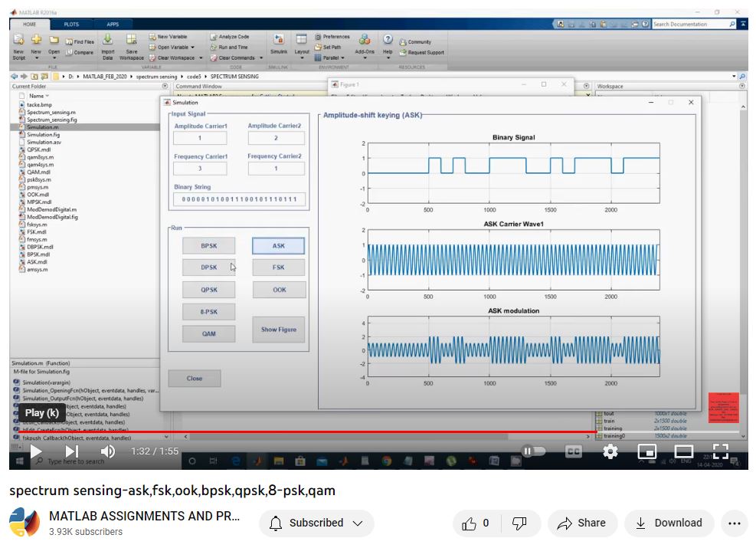Open YouTube video settings gear
This screenshot has width=756, height=548.
pyautogui.click(x=610, y=451)
